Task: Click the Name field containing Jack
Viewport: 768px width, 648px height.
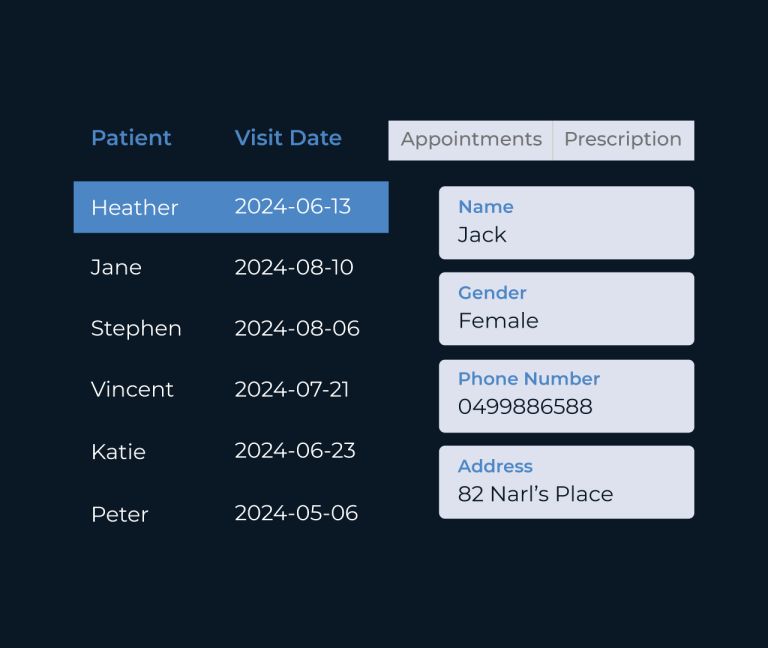Action: [x=566, y=223]
